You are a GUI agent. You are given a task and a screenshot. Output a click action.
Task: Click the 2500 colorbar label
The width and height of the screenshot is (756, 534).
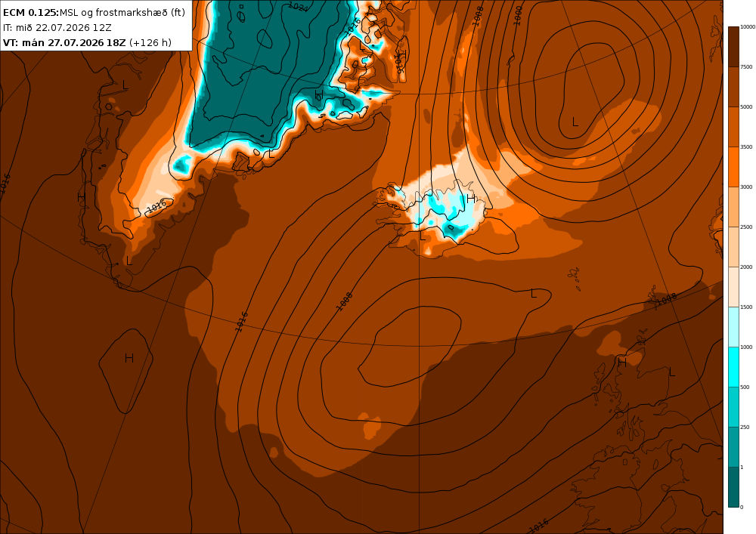[x=746, y=227]
